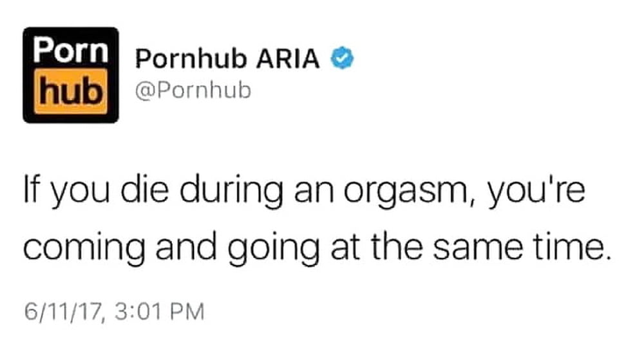Open the Pornhub profile avatar
This screenshot has height=350, width=644.
point(71,75)
